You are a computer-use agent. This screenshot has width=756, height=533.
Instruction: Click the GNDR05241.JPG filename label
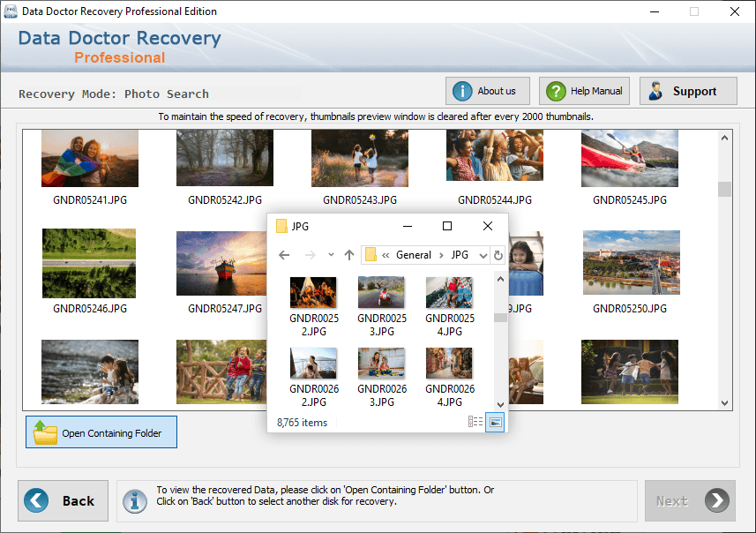coord(90,199)
